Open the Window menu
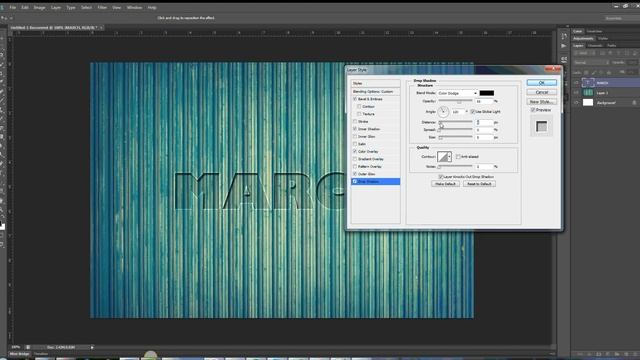 pos(134,7)
